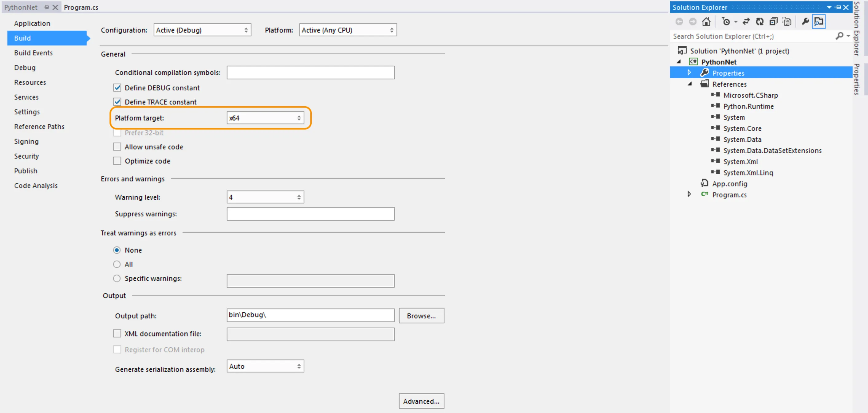Click the Browse... button

(x=421, y=316)
